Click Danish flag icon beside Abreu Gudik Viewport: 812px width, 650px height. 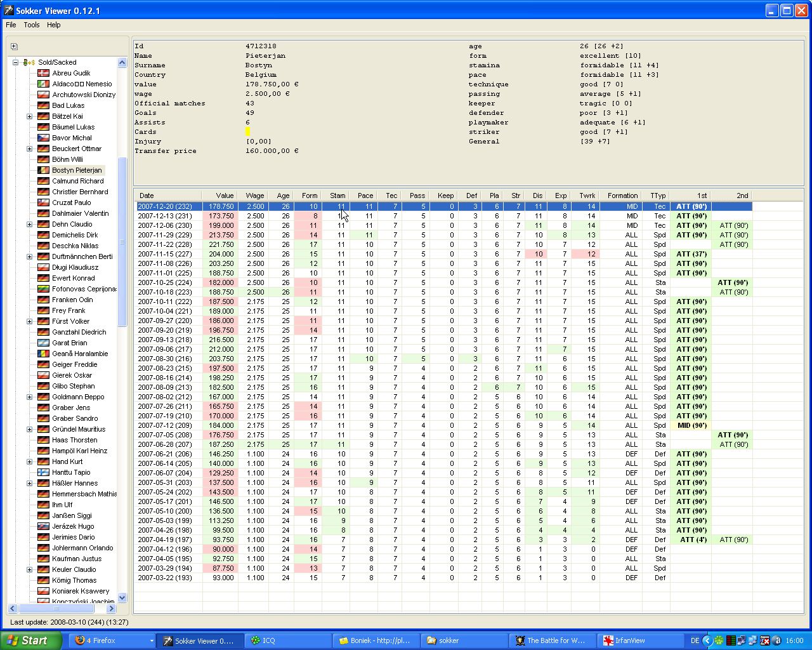point(43,73)
